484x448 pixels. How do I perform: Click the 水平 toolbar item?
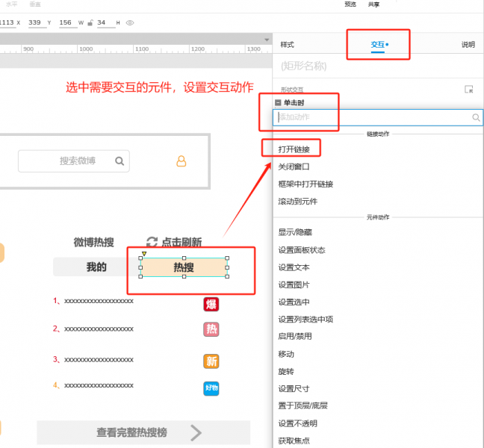click(12, 4)
